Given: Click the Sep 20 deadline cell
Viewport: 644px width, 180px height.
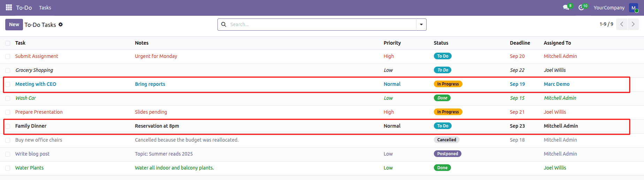Looking at the screenshot, I should 517,56.
